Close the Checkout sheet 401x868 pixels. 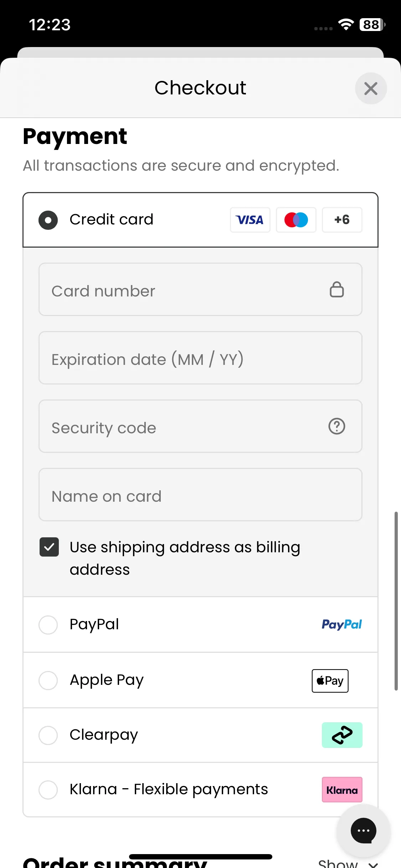(x=371, y=88)
